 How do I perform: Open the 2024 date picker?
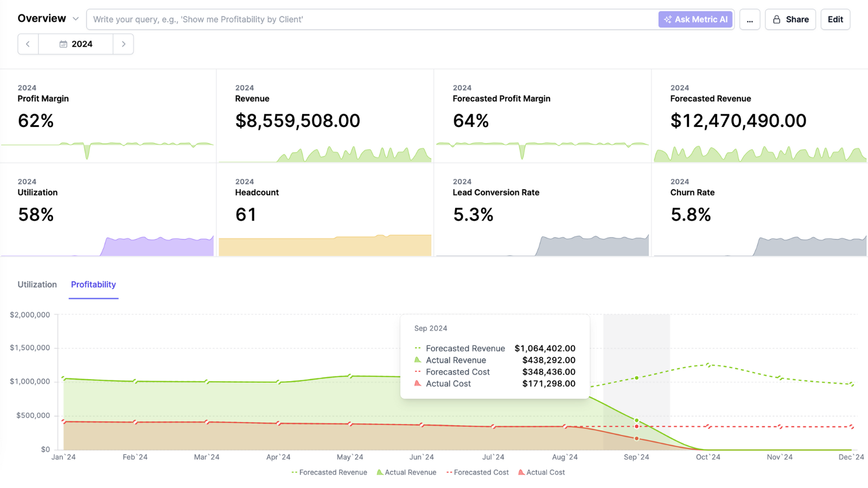[76, 44]
